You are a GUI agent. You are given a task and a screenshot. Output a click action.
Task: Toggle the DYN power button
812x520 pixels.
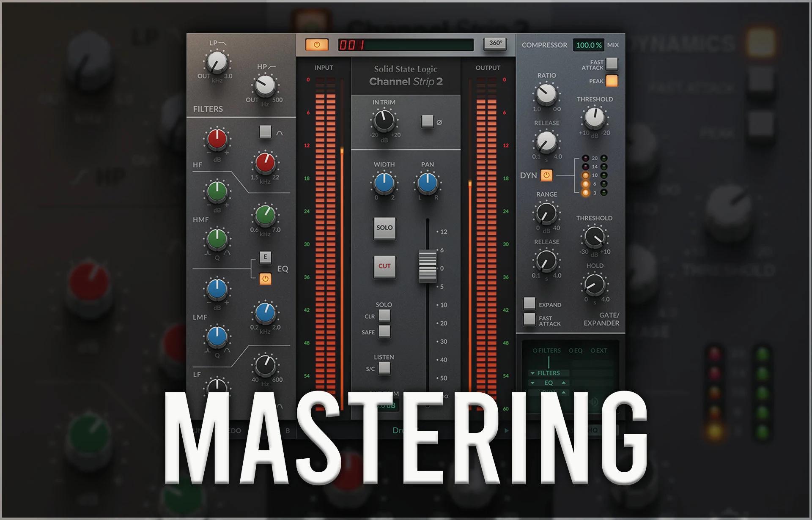[546, 175]
